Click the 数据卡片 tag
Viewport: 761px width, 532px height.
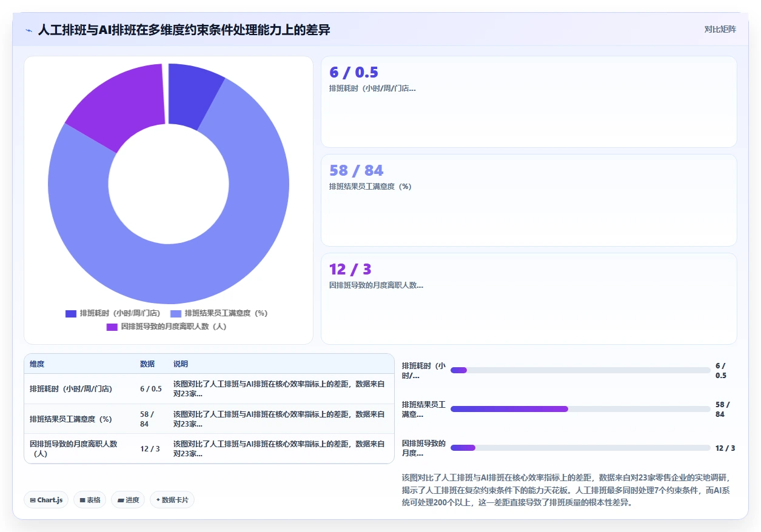tap(172, 500)
